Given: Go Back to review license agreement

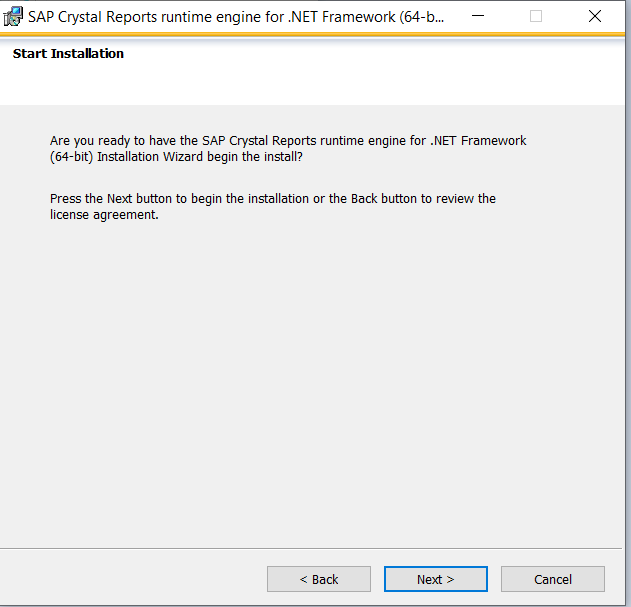Looking at the screenshot, I should tap(319, 579).
